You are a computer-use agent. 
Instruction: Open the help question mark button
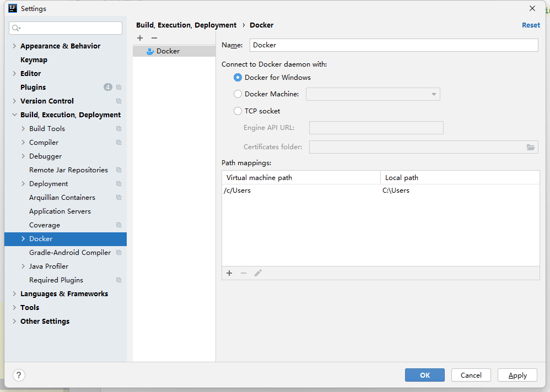click(19, 375)
